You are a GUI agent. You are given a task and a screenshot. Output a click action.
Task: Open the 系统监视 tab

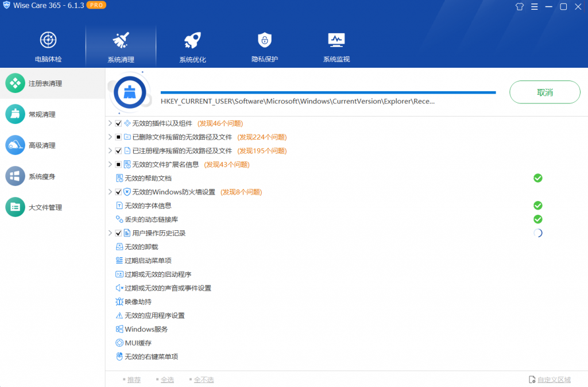336,47
